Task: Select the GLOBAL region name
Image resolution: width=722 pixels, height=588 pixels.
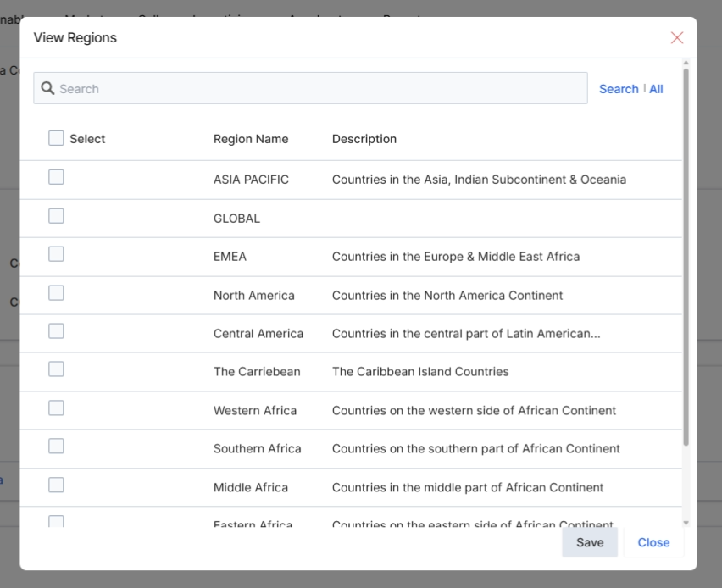Action: tap(236, 219)
